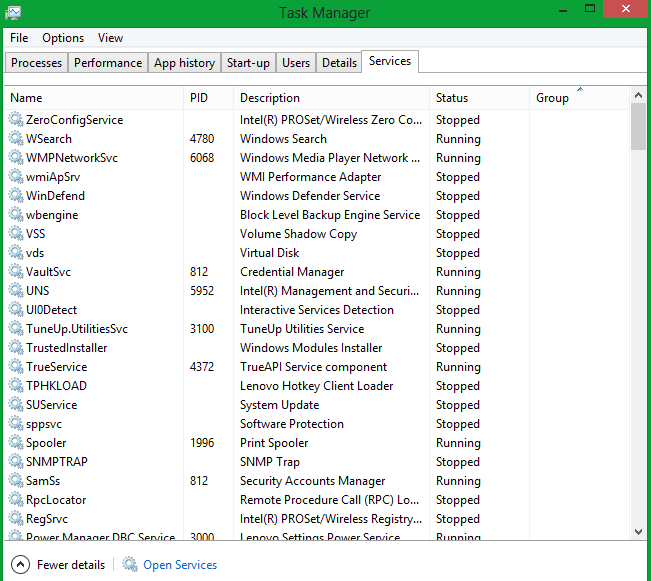Image resolution: width=651 pixels, height=581 pixels.
Task: Sort by the PID column header
Action: coord(208,98)
